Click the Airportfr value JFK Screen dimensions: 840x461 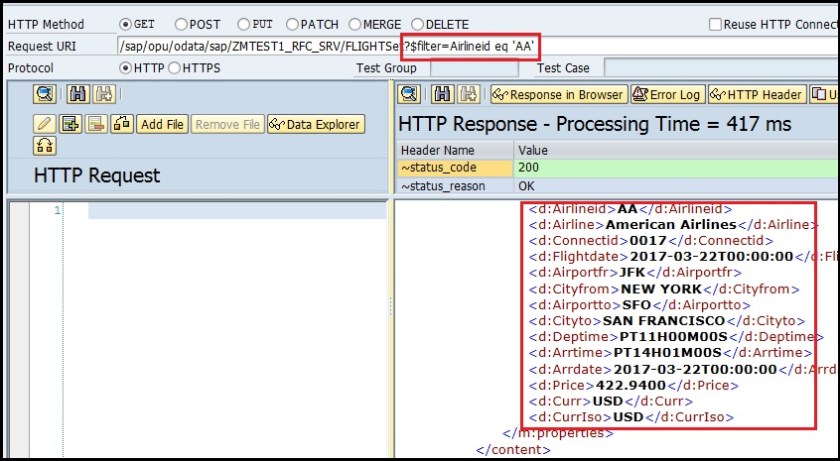pyautogui.click(x=632, y=273)
